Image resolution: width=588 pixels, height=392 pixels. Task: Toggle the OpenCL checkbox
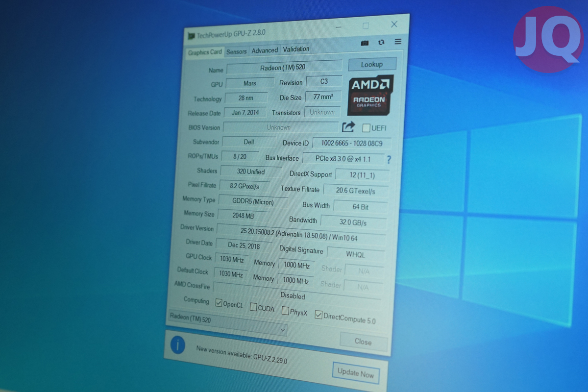pyautogui.click(x=219, y=303)
